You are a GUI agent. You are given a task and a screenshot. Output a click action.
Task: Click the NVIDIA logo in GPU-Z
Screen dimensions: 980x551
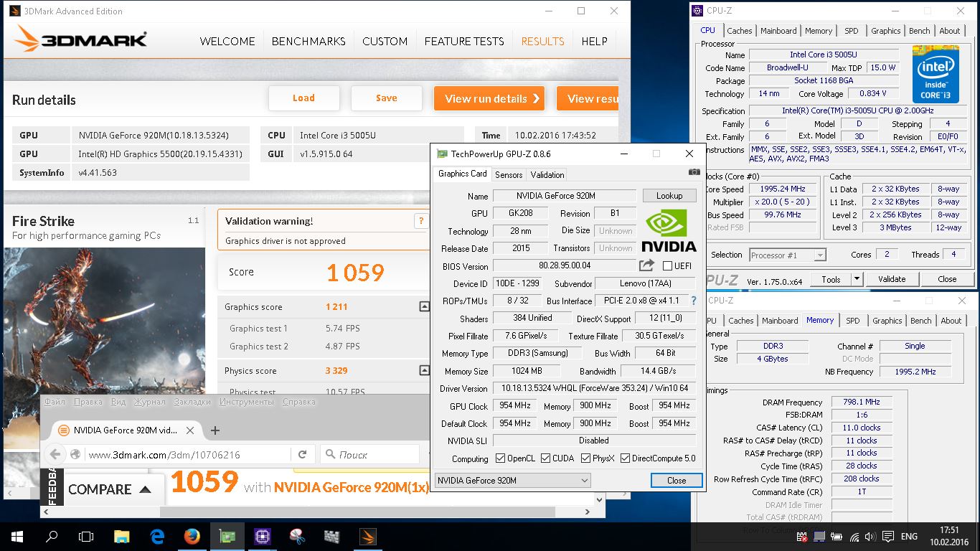click(x=669, y=230)
